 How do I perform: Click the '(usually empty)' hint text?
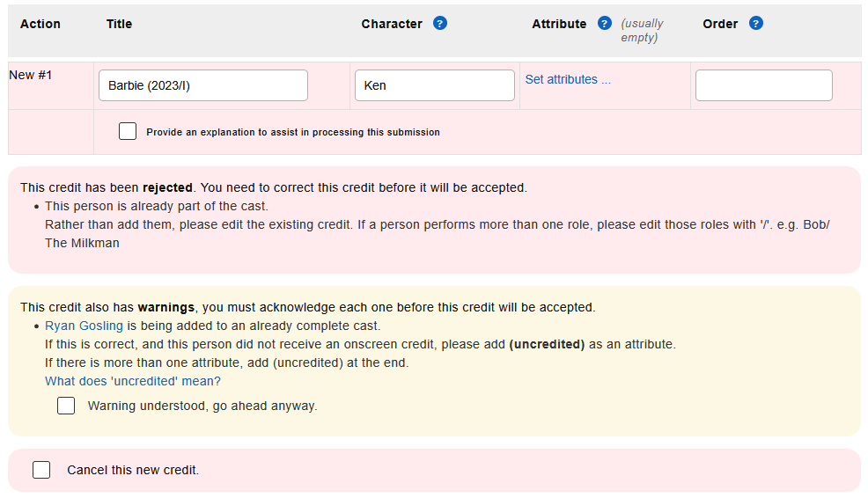click(642, 31)
